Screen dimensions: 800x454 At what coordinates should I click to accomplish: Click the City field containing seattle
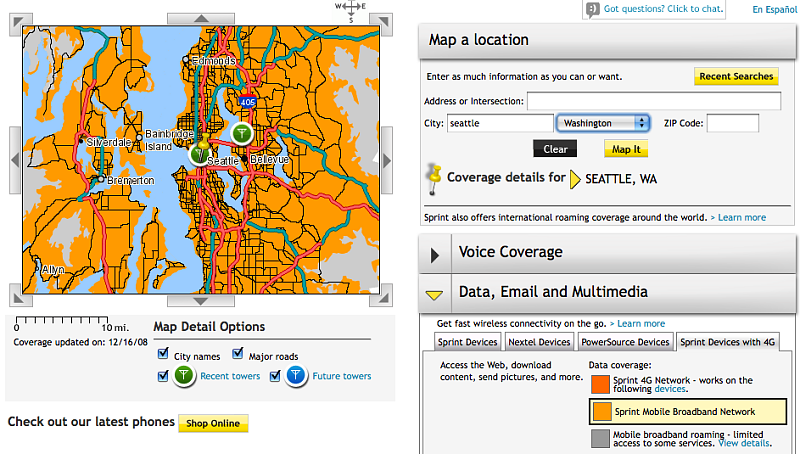click(501, 123)
